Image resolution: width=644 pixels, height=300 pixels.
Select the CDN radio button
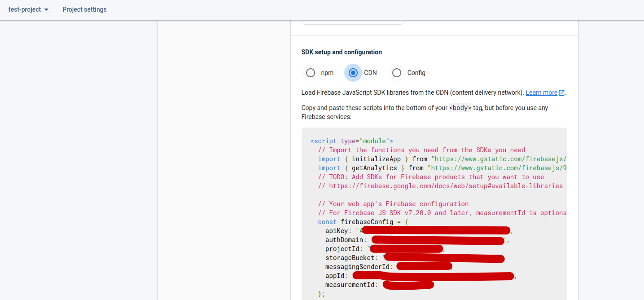pyautogui.click(x=353, y=73)
